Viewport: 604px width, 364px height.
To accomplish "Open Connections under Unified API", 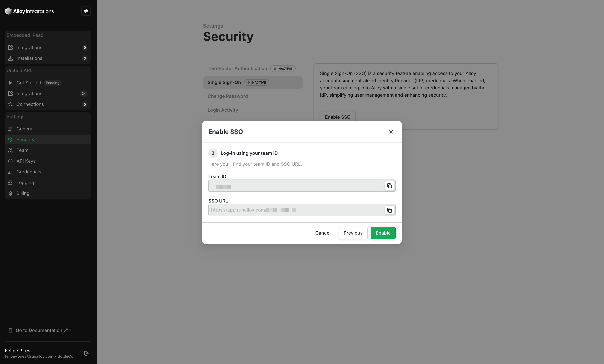I will [30, 104].
